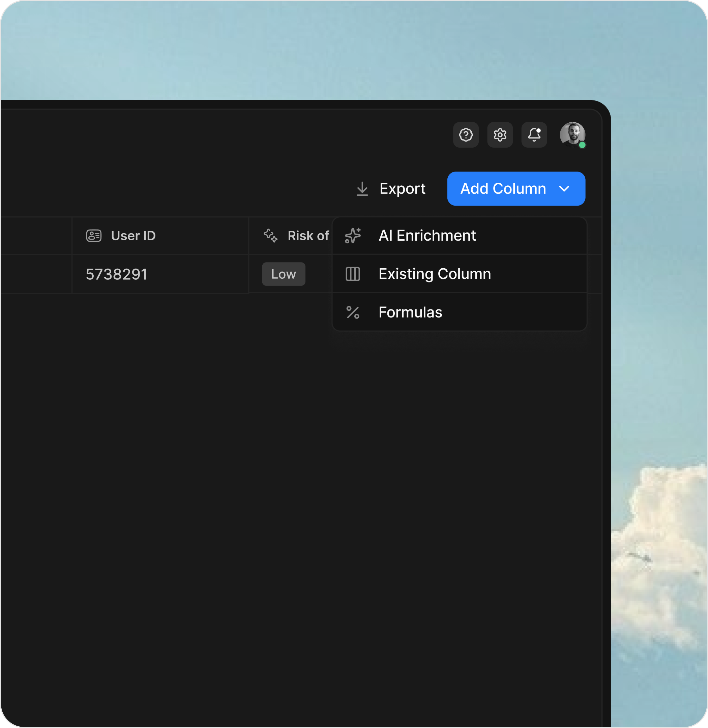The width and height of the screenshot is (708, 728).
Task: Click the user profile avatar
Action: click(x=572, y=134)
